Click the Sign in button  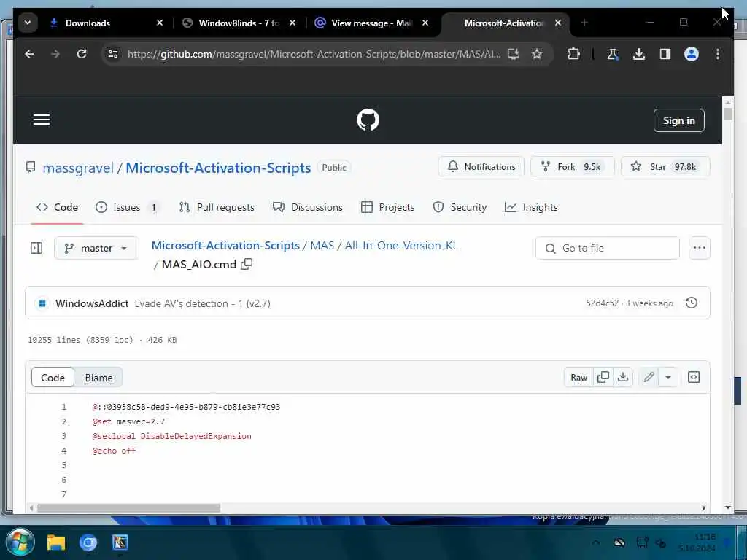click(x=679, y=120)
